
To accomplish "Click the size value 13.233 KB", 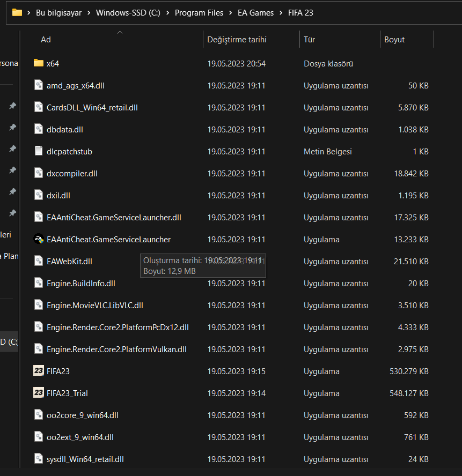I will [411, 240].
